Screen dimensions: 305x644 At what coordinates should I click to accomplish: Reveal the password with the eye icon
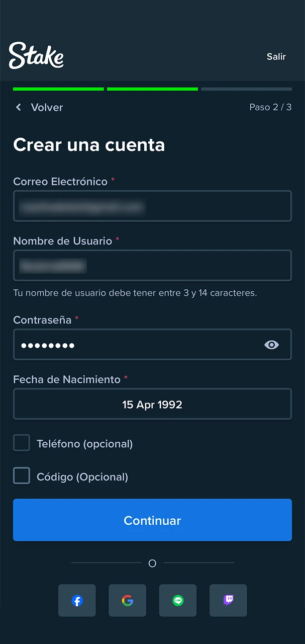click(271, 345)
